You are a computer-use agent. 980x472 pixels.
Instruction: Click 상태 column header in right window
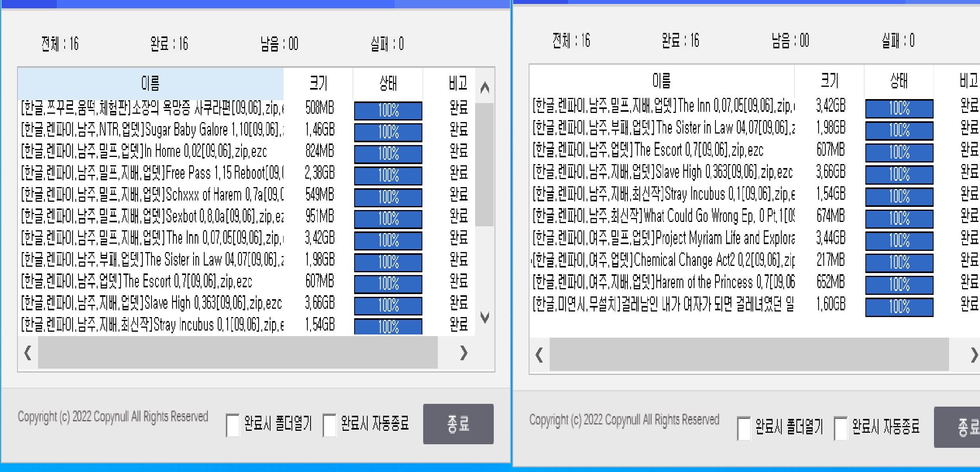899,81
